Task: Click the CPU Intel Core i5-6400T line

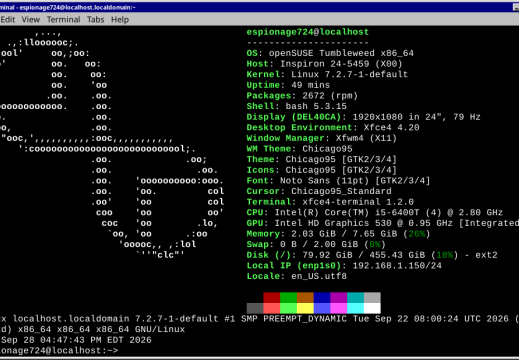Action: 375,213
